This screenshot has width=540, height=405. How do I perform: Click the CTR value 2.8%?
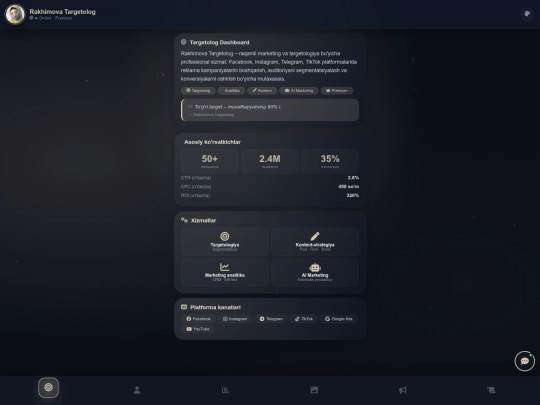353,178
